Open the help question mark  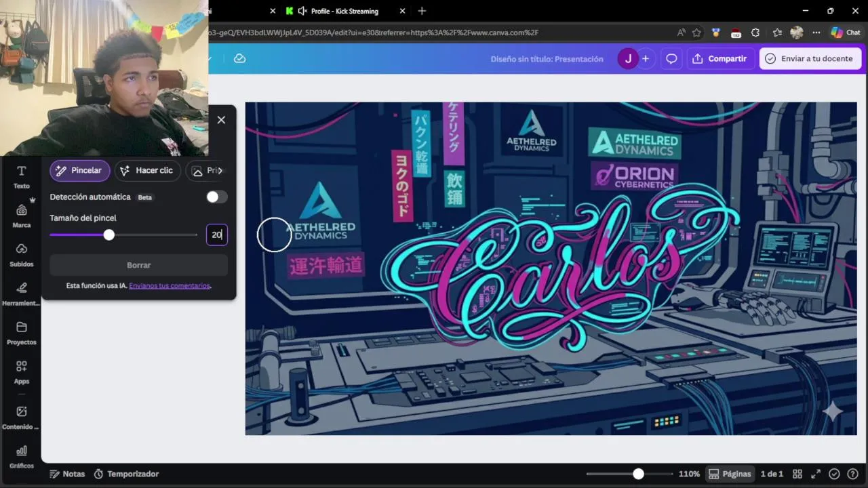pyautogui.click(x=853, y=474)
